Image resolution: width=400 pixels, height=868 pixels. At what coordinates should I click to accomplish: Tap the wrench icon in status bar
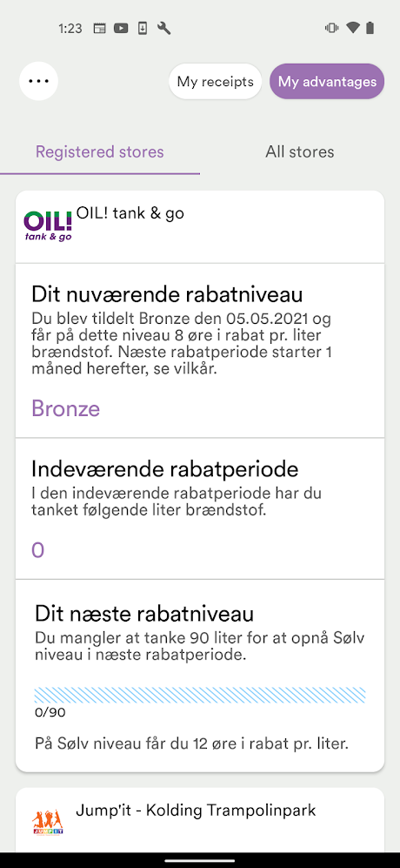tap(163, 28)
